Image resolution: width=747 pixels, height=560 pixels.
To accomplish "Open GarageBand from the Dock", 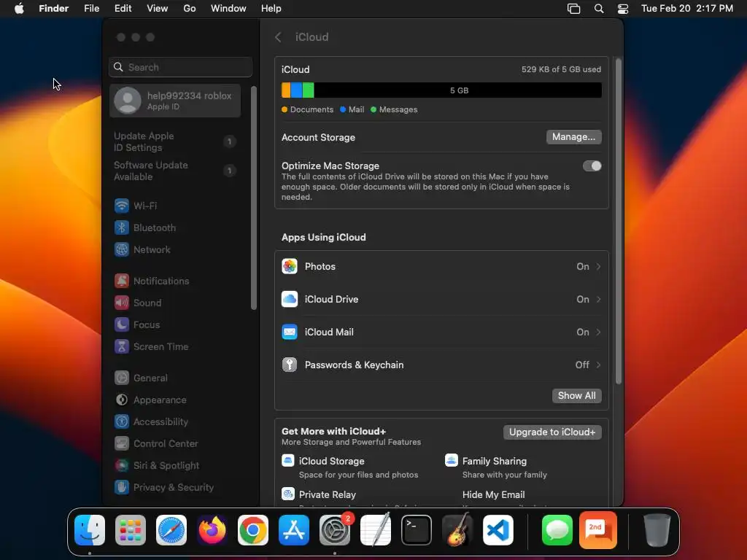I will [457, 530].
